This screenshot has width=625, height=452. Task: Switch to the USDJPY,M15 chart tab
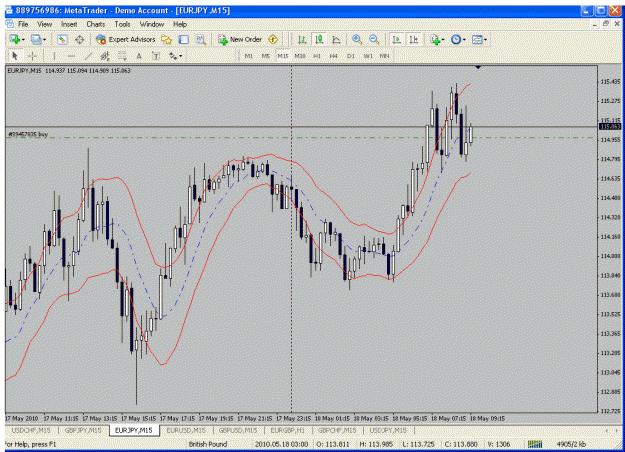(x=388, y=430)
